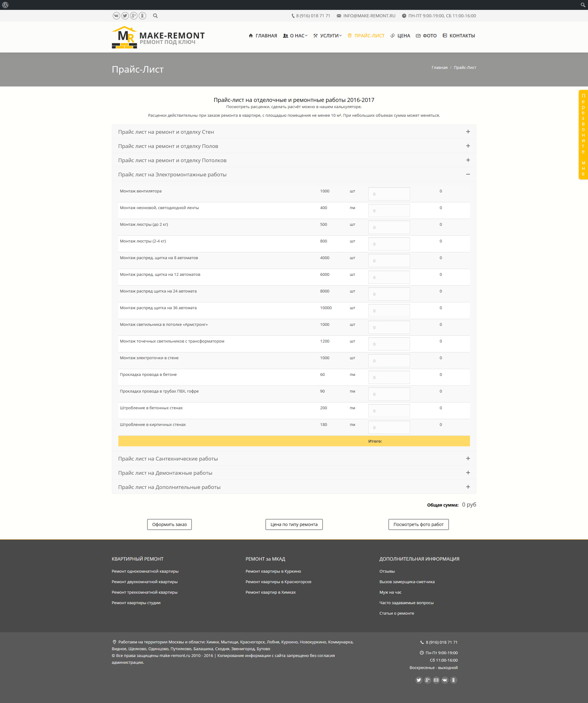Click quantity field for Монтаж вентилятора
The height and width of the screenshot is (703, 588).
click(x=389, y=194)
